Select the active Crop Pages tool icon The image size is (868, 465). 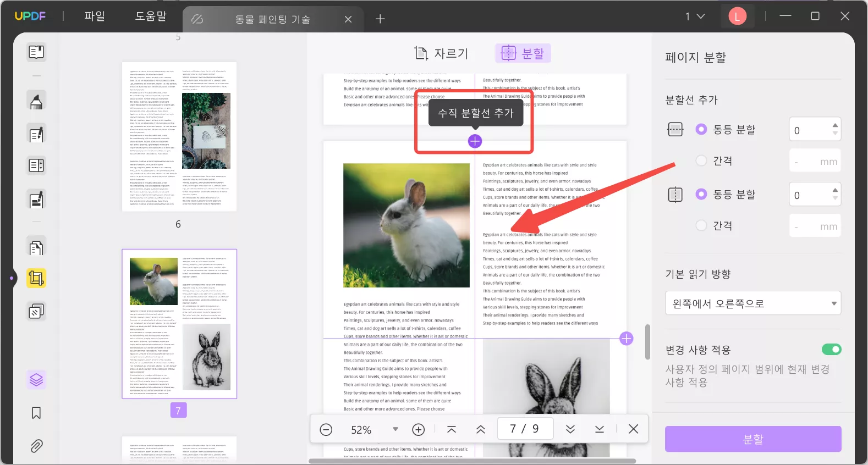pyautogui.click(x=36, y=278)
